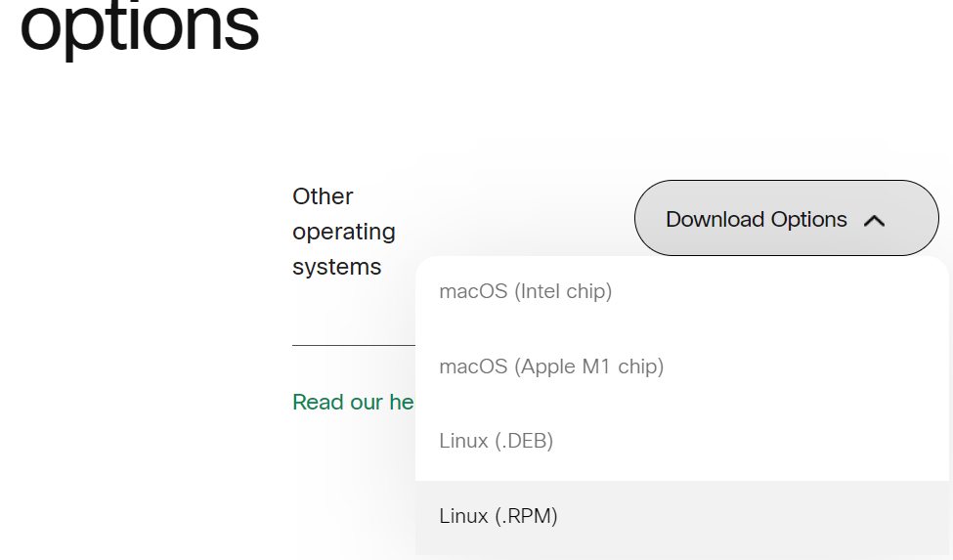Get the Debian .DEB Linux package
Viewport: 953px width, 560px height.
497,441
